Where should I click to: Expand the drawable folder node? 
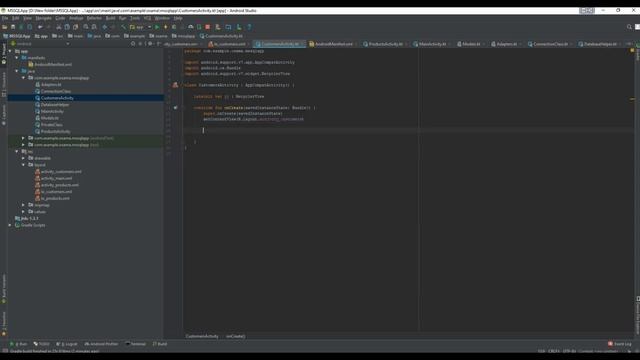23,158
